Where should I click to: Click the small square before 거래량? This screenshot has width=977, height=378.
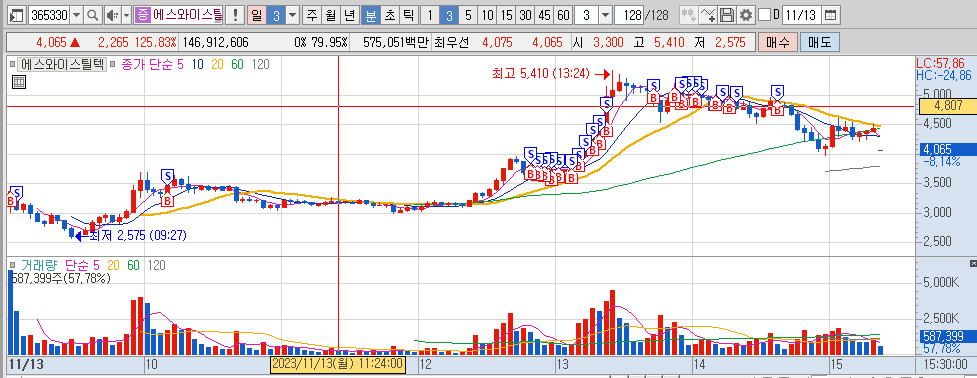12,265
